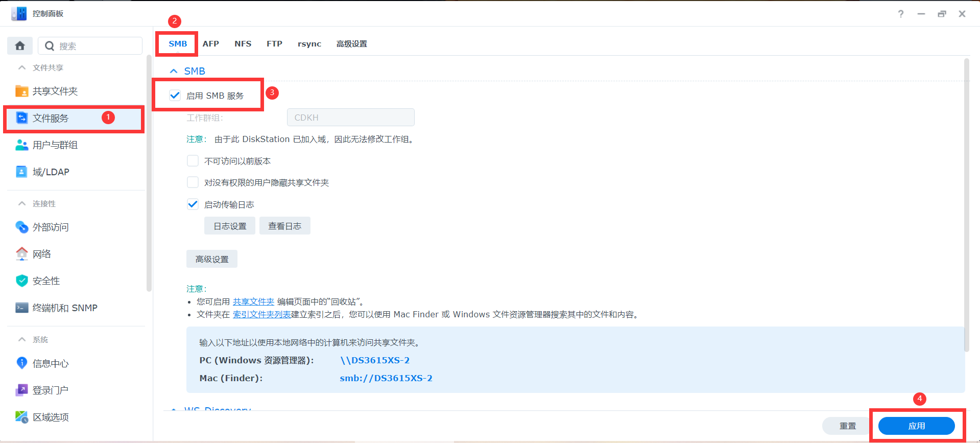Open the 索引文件夹列表 link

pyautogui.click(x=261, y=314)
